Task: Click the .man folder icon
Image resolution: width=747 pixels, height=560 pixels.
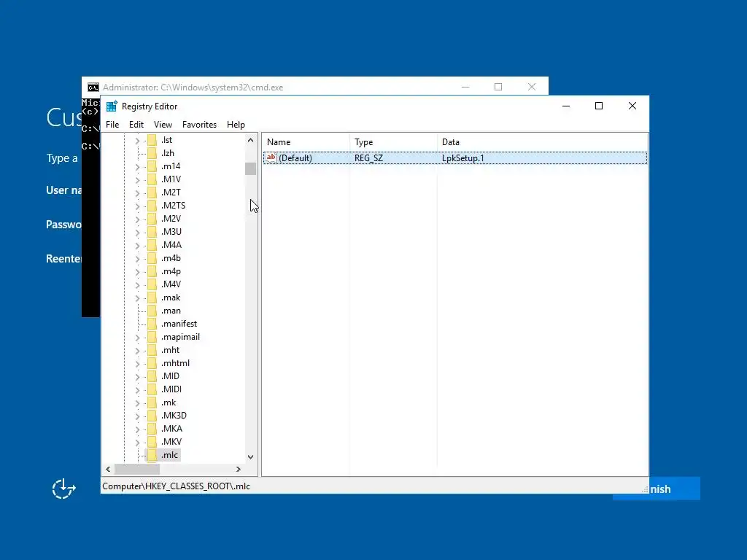Action: click(x=152, y=311)
